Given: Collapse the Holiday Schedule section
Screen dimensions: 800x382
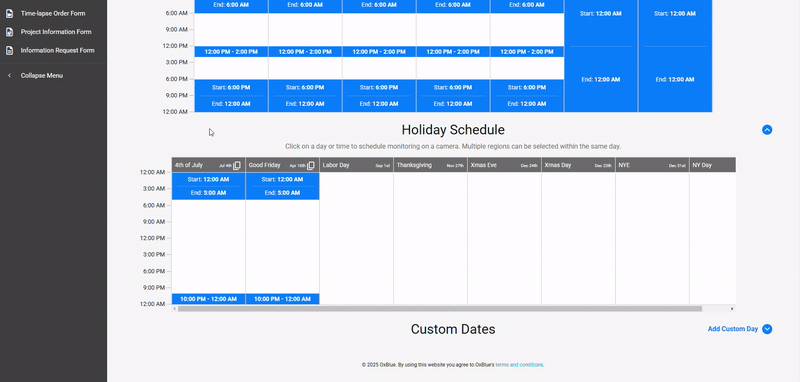Looking at the screenshot, I should point(767,130).
